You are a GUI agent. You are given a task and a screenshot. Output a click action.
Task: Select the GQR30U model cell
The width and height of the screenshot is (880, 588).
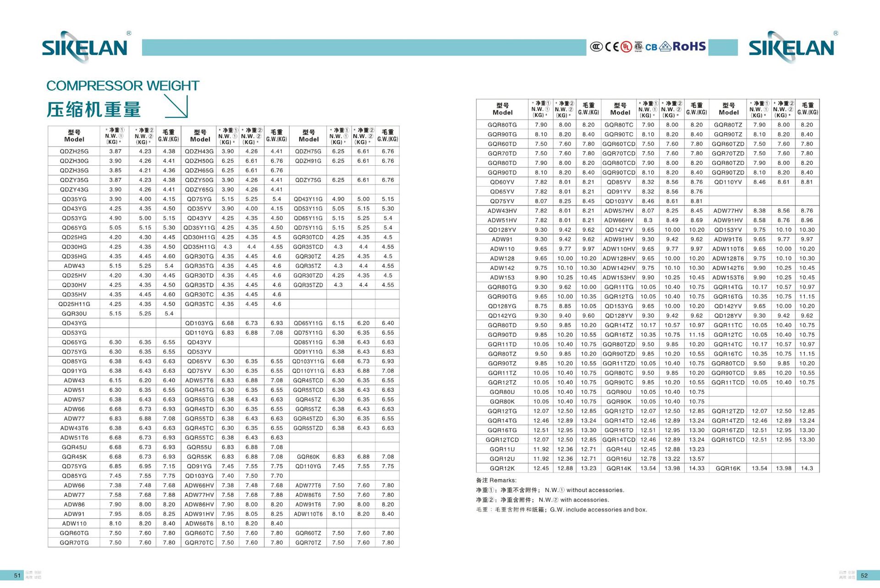coord(74,314)
